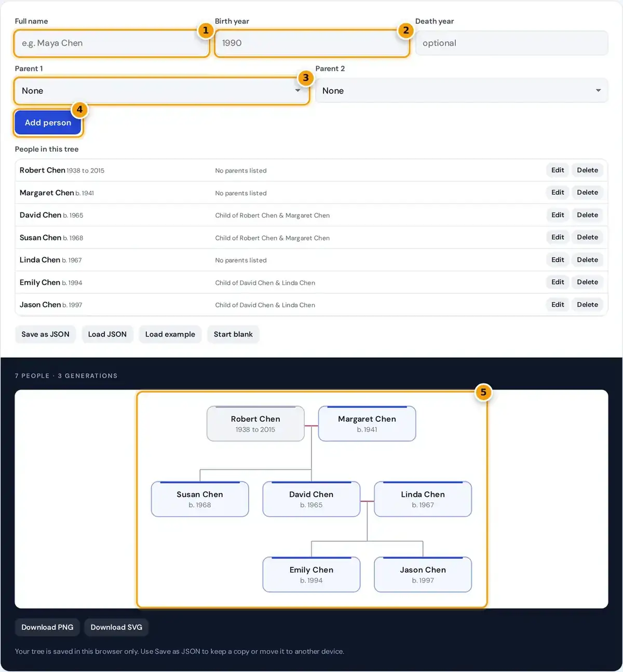The height and width of the screenshot is (672, 623).
Task: Select Linda Chen's card in the diagram
Action: (x=423, y=499)
